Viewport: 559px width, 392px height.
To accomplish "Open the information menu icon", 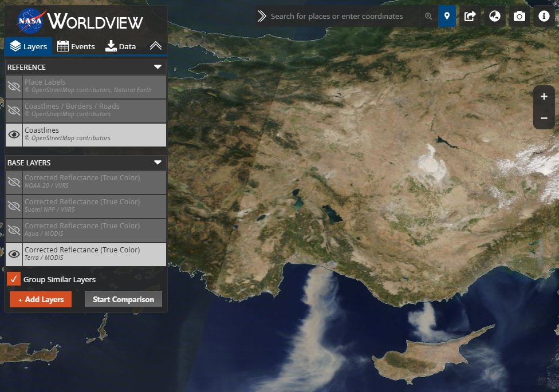I will click(544, 17).
